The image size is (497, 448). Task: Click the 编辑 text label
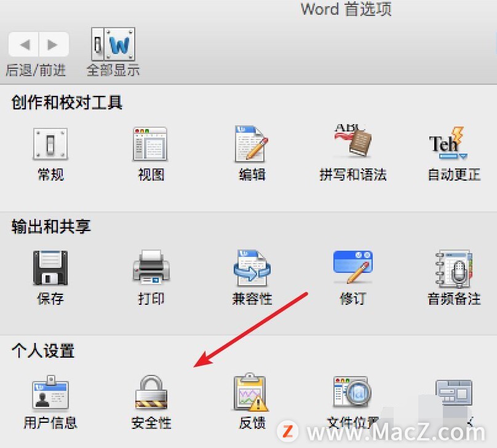coord(252,175)
